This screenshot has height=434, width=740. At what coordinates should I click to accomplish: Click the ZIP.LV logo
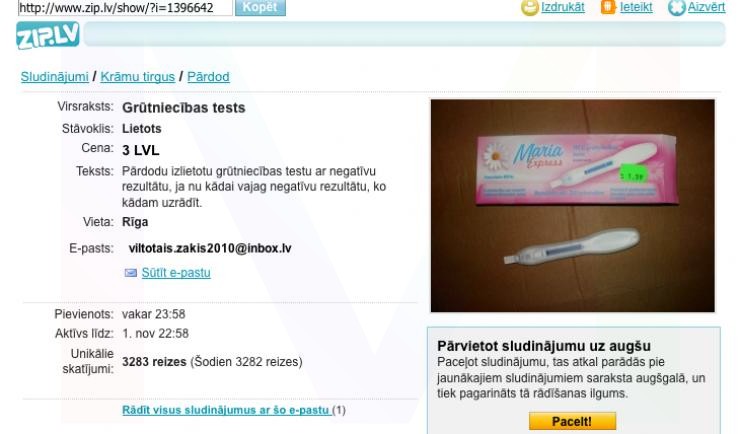tap(48, 35)
